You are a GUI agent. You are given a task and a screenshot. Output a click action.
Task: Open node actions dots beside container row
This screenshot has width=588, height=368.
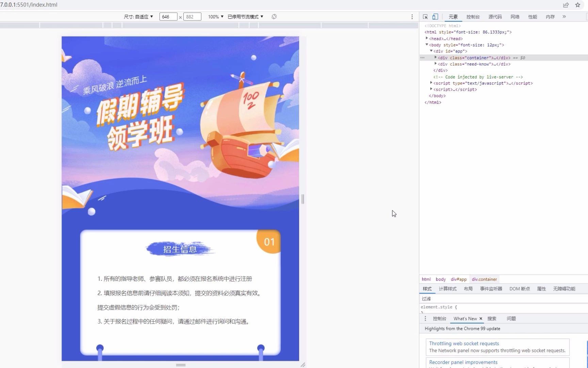422,58
